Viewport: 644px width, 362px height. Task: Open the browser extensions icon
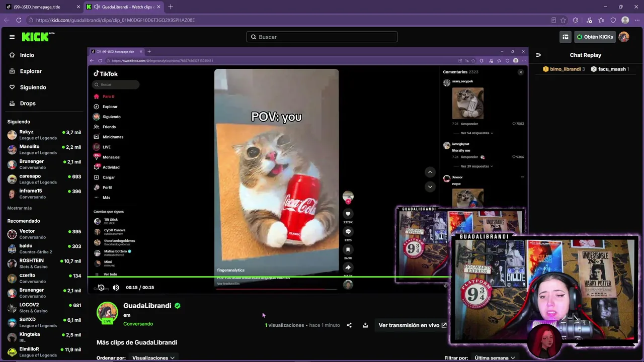point(576,20)
